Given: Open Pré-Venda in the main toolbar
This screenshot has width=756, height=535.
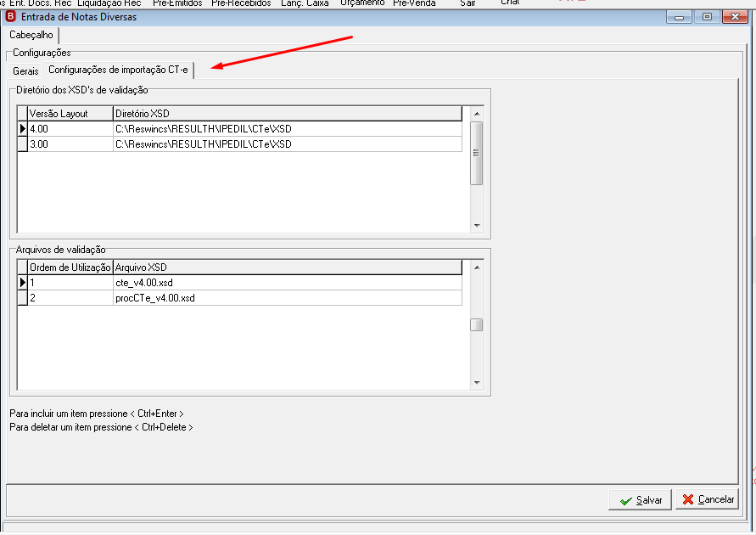Looking at the screenshot, I should [x=414, y=3].
